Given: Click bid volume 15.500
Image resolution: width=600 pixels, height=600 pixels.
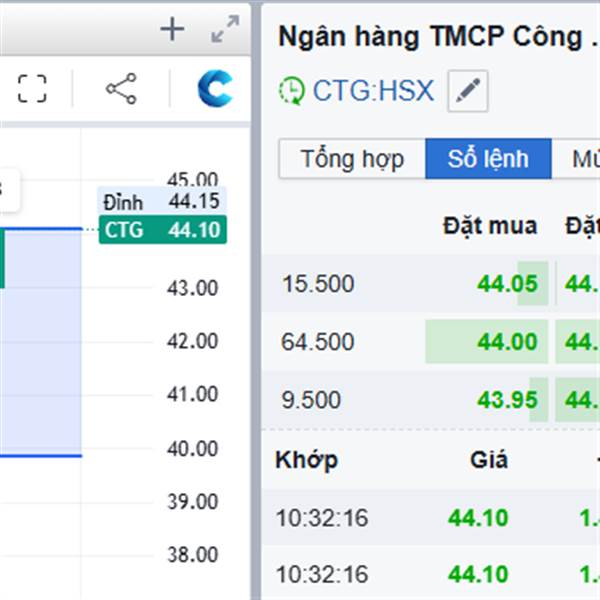Looking at the screenshot, I should pos(318,284).
